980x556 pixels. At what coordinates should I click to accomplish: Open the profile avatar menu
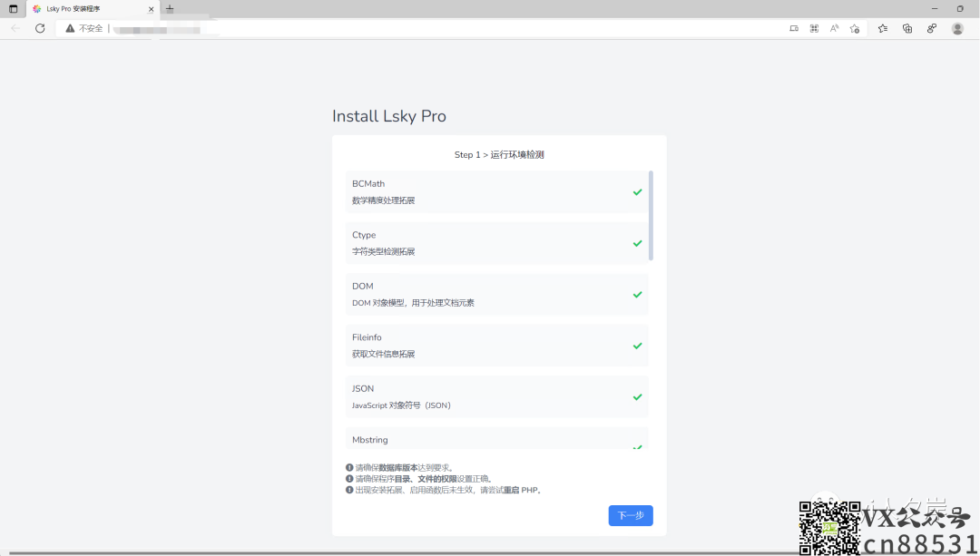[x=957, y=28]
